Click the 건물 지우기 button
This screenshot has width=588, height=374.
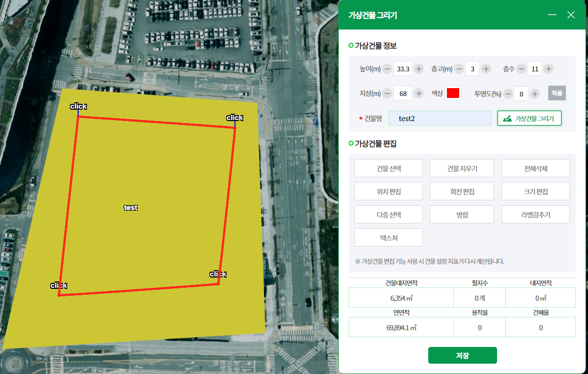pos(462,168)
